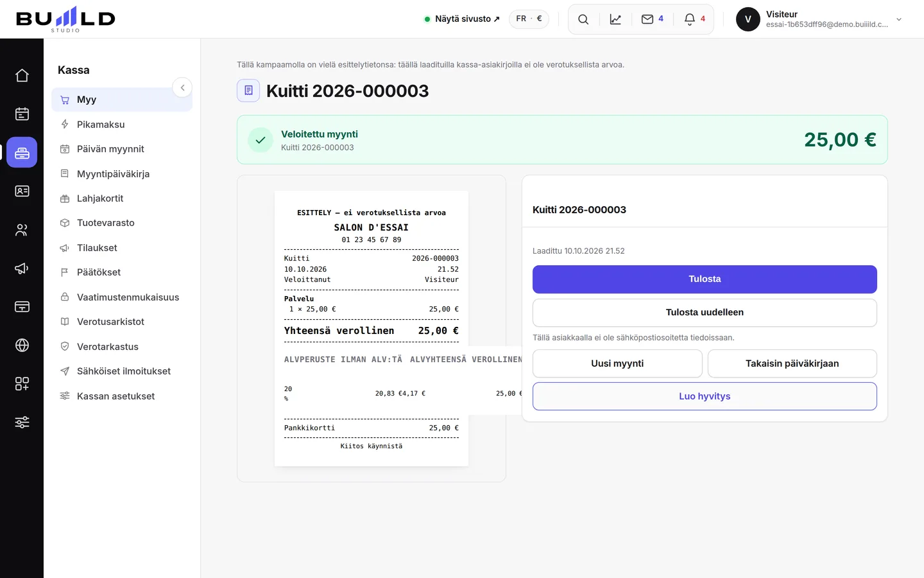
Task: Click the green checkmark icon in Veloitettu myynti
Action: [261, 140]
